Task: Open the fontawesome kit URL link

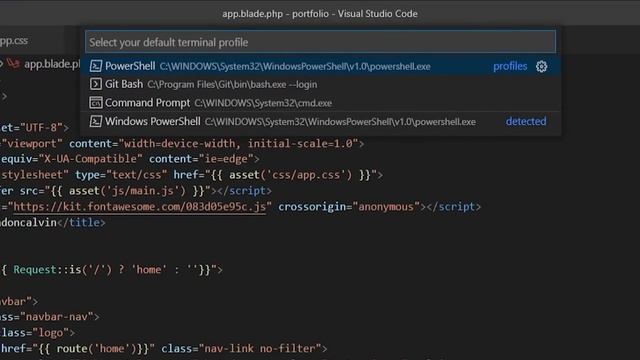Action: pyautogui.click(x=140, y=207)
